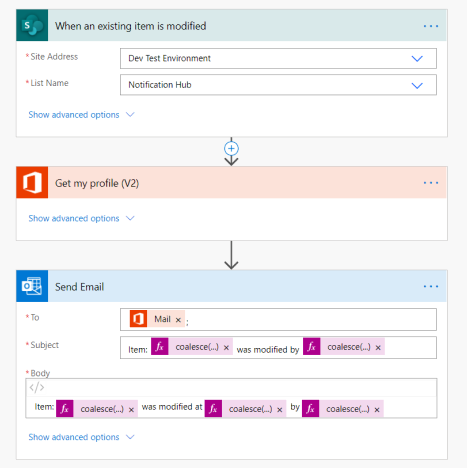Show advanced options for Send Email
The image size is (467, 468).
click(81, 437)
